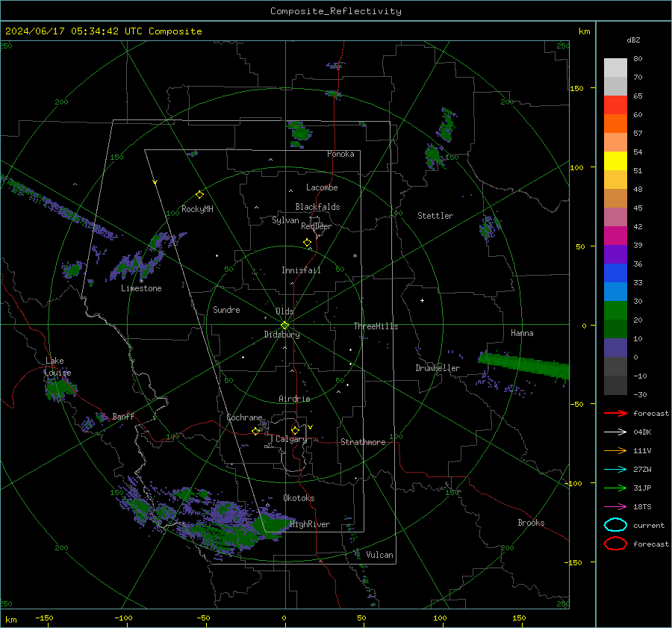
Task: Click the radar echo near Lake Louise
Action: click(60, 388)
